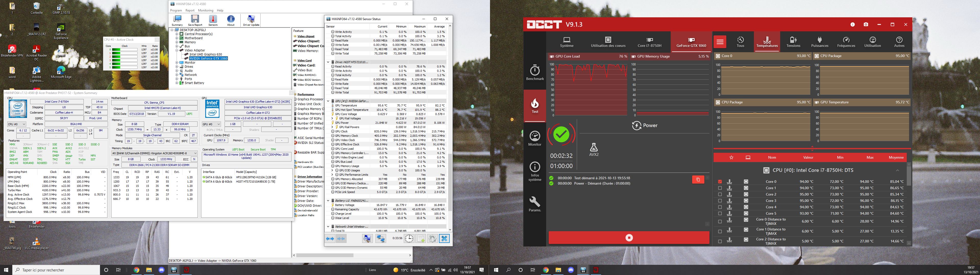Click the red hamburger menu button
Screen dimensions: 980x275
pos(720,42)
